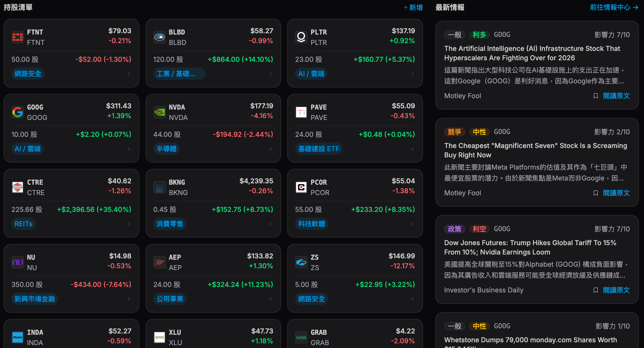Click the 新增 button to add a holding

pos(413,8)
